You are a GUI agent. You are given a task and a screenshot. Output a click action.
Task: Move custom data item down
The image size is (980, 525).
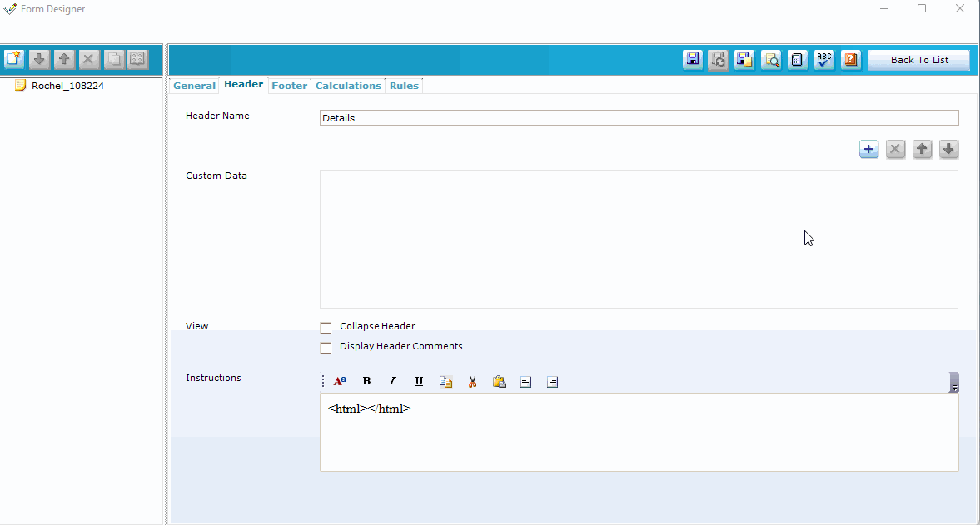[x=948, y=149]
